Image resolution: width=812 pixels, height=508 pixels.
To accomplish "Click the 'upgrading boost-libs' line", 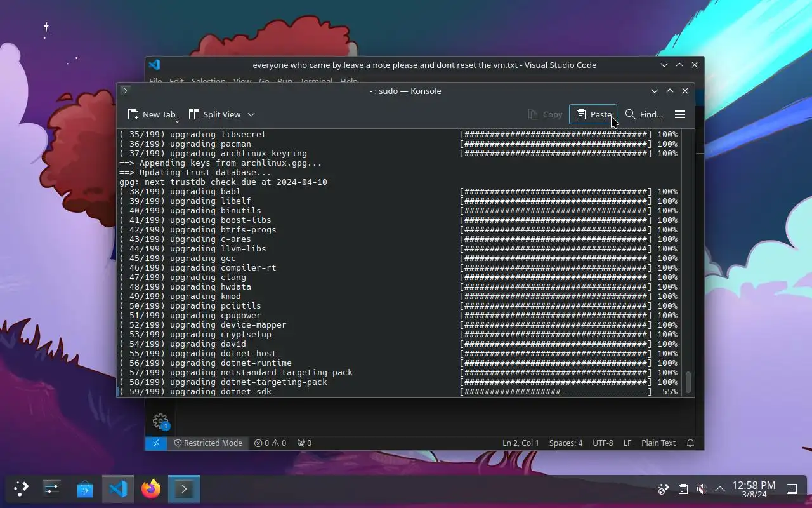I will 195,220.
